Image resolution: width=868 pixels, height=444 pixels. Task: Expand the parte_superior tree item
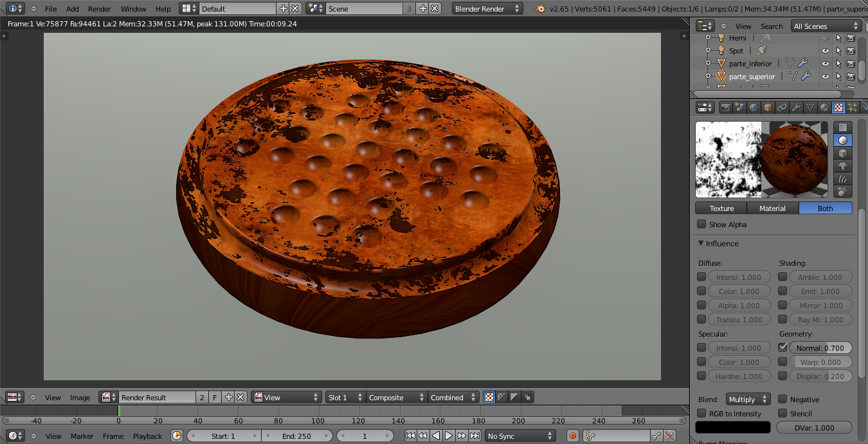pos(708,77)
